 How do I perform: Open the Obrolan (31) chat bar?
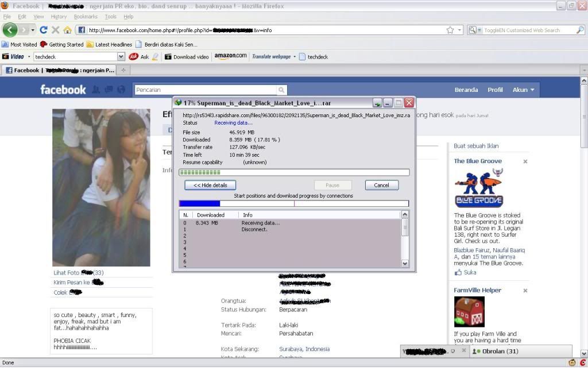tap(521, 351)
